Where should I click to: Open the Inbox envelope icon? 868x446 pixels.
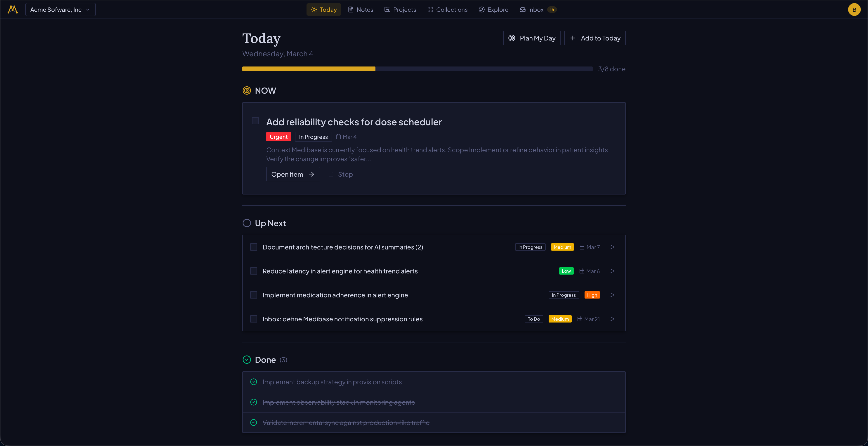tap(522, 9)
